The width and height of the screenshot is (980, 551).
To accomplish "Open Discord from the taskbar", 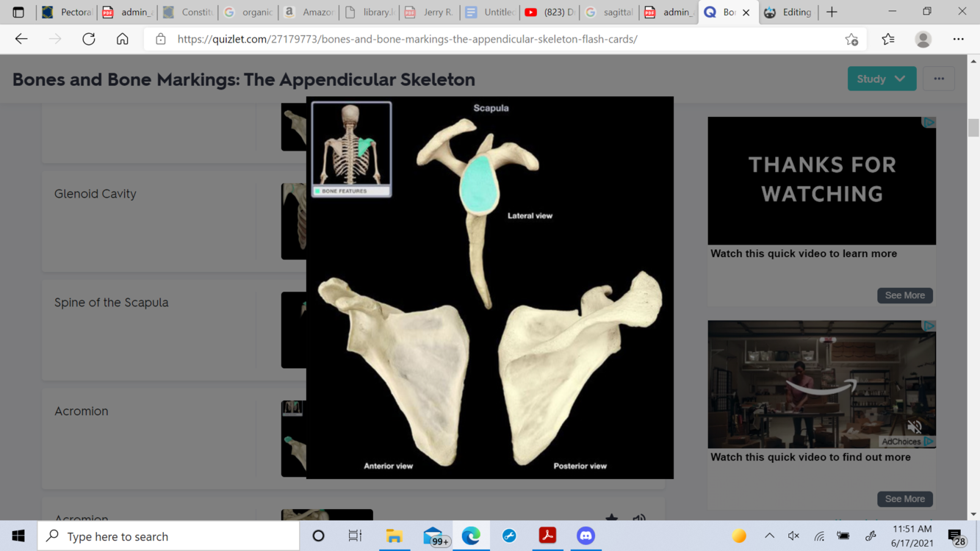I will (586, 536).
